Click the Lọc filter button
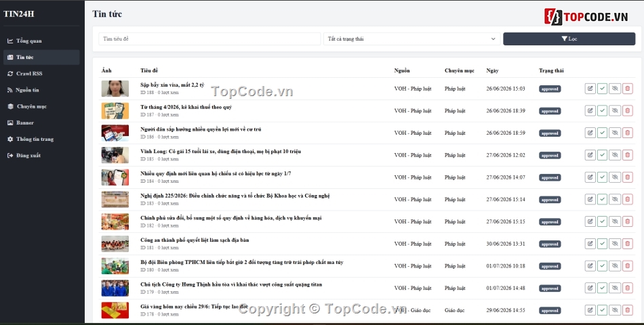This screenshot has height=325, width=644. 569,39
